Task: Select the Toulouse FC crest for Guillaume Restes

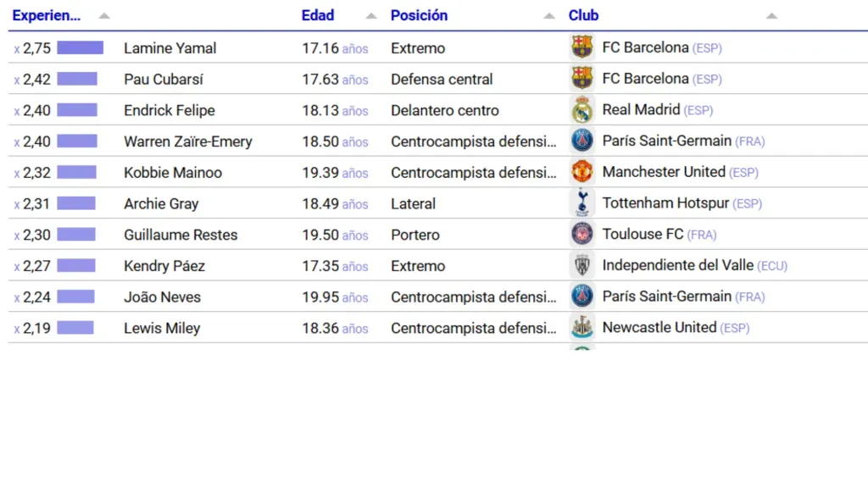Action: (582, 235)
